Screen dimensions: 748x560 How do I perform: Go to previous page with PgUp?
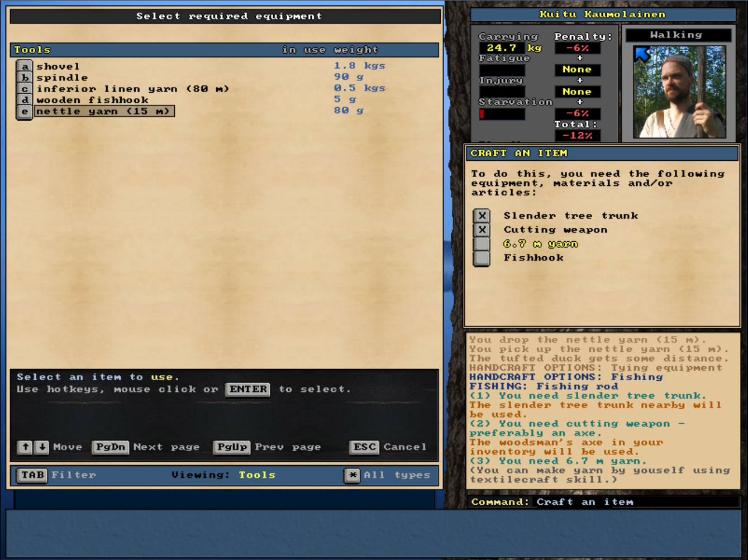pyautogui.click(x=232, y=447)
